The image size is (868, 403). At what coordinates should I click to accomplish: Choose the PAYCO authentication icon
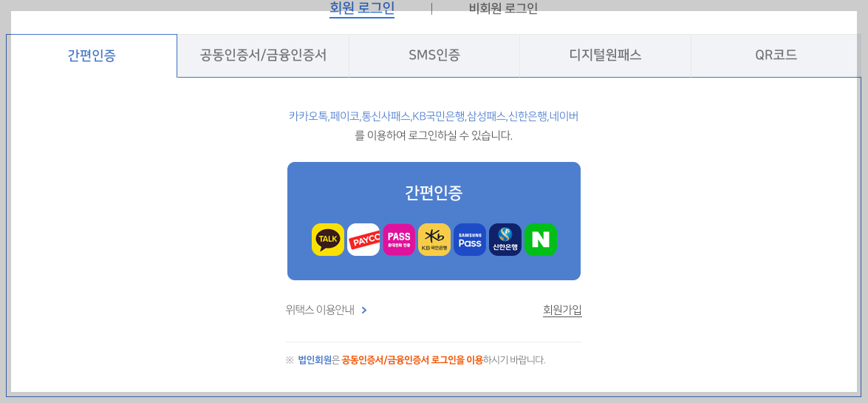click(363, 240)
